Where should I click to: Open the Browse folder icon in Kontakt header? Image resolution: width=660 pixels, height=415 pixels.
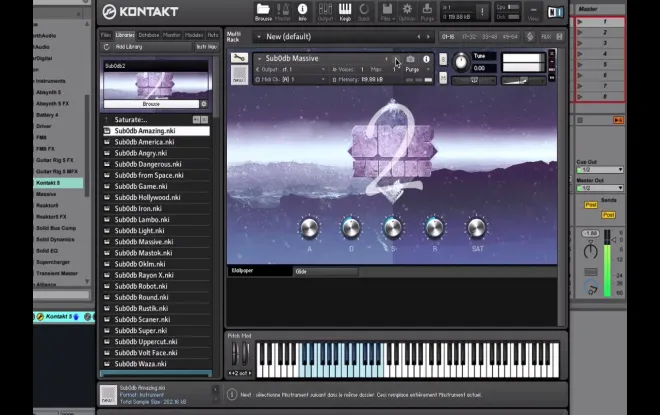click(263, 12)
